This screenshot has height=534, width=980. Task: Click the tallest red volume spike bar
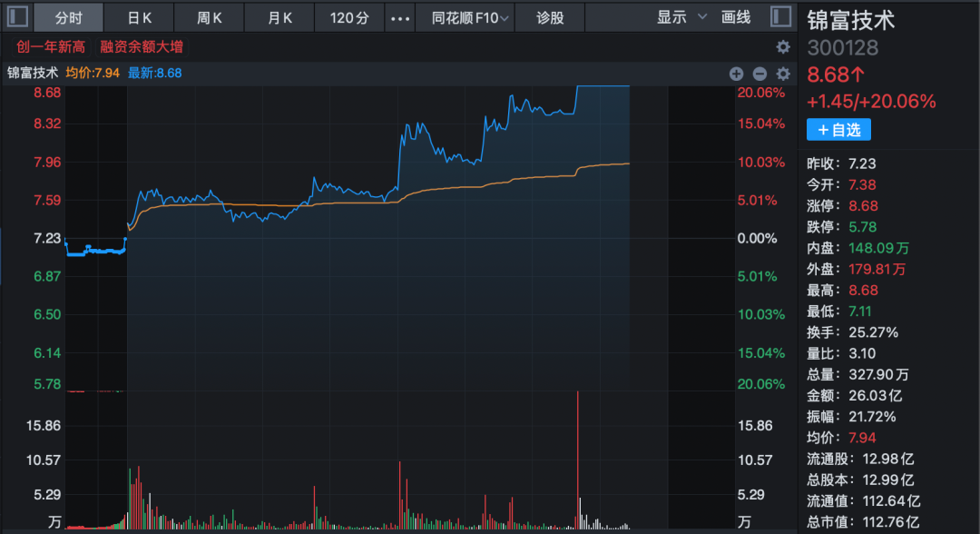(577, 454)
